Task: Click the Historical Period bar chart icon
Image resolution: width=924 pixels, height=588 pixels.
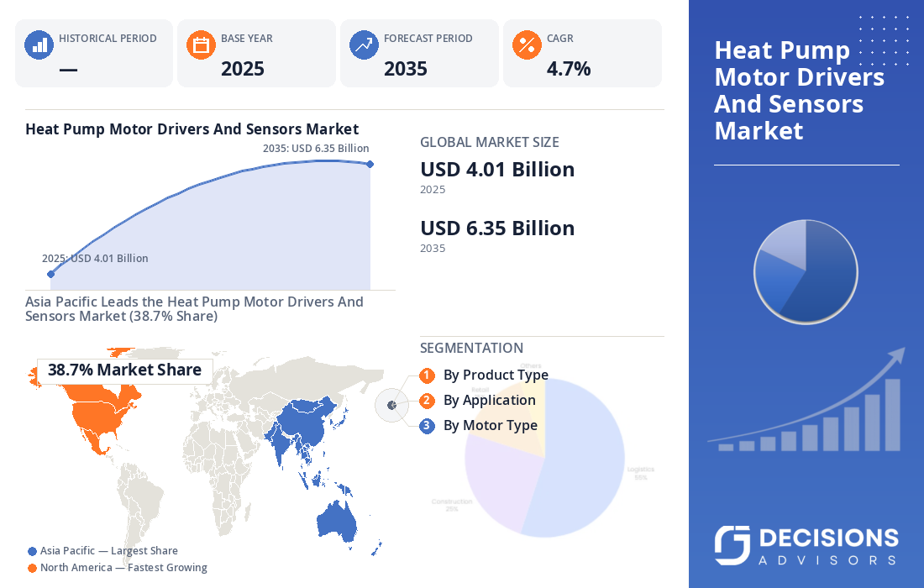Action: 39,45
